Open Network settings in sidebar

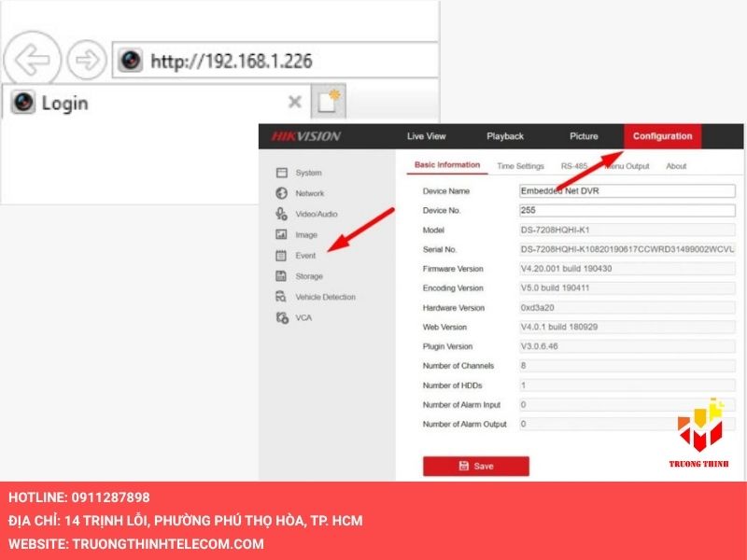310,193
